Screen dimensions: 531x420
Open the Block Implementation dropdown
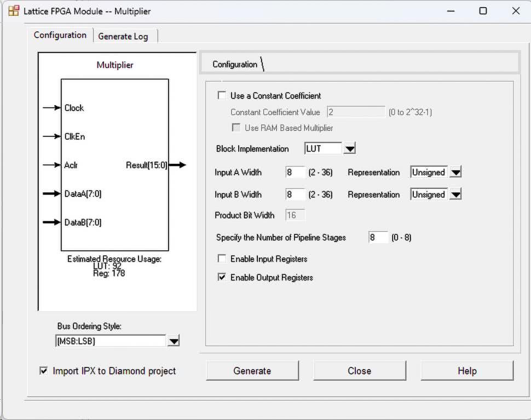point(349,149)
